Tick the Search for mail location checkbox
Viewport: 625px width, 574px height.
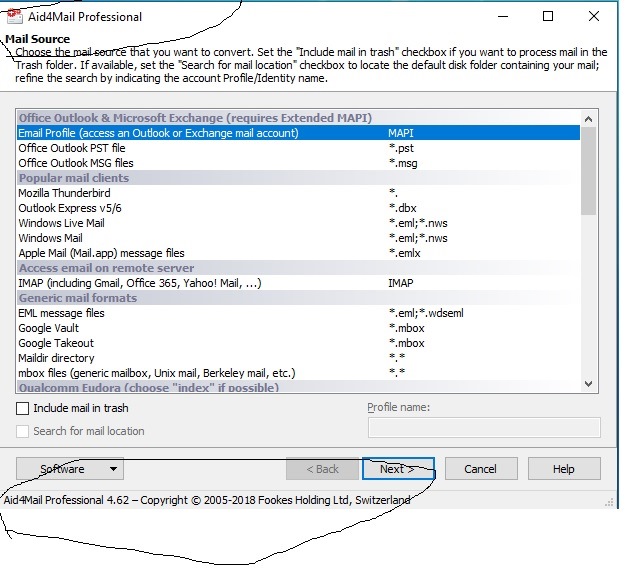click(x=22, y=431)
